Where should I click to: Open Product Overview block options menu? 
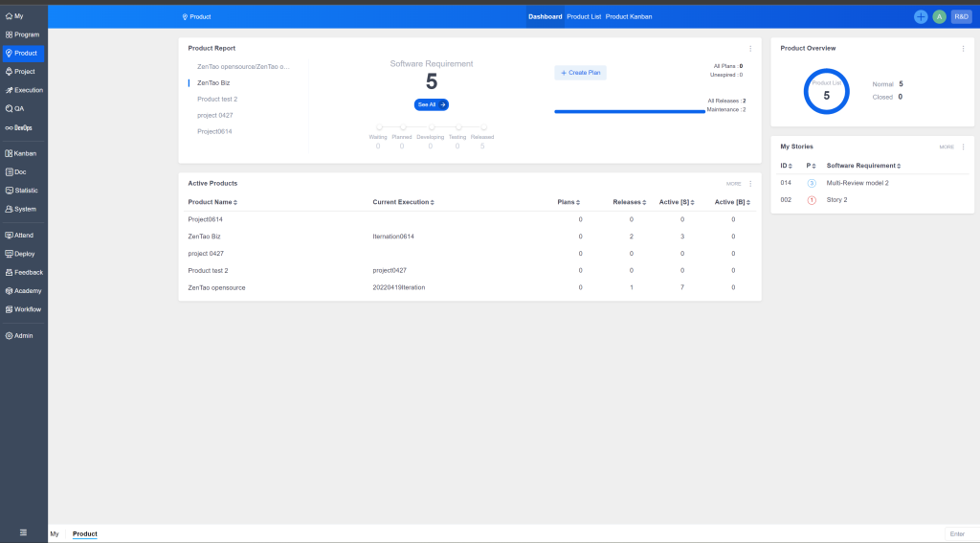click(x=963, y=49)
